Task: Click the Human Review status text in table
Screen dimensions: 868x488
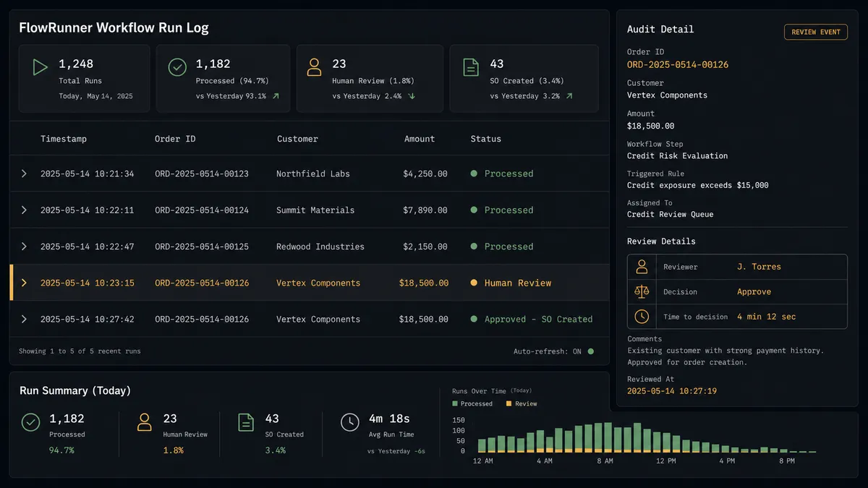Action: (x=518, y=283)
